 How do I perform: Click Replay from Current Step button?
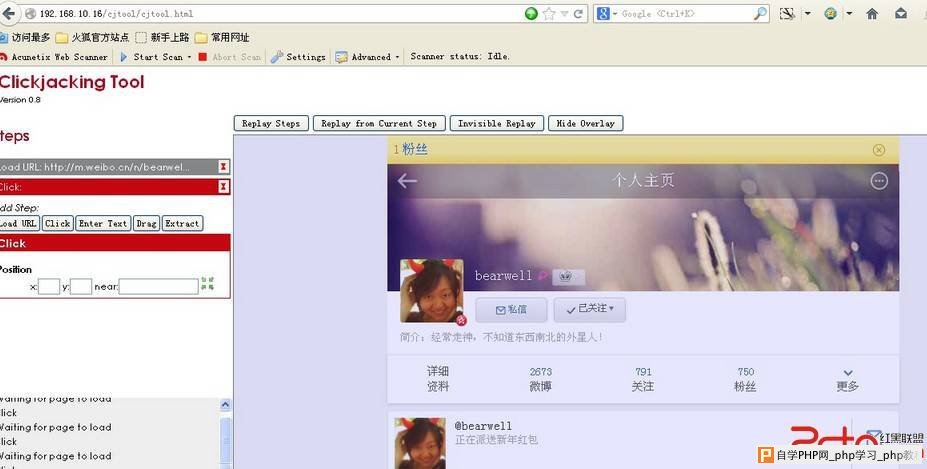[x=379, y=123]
